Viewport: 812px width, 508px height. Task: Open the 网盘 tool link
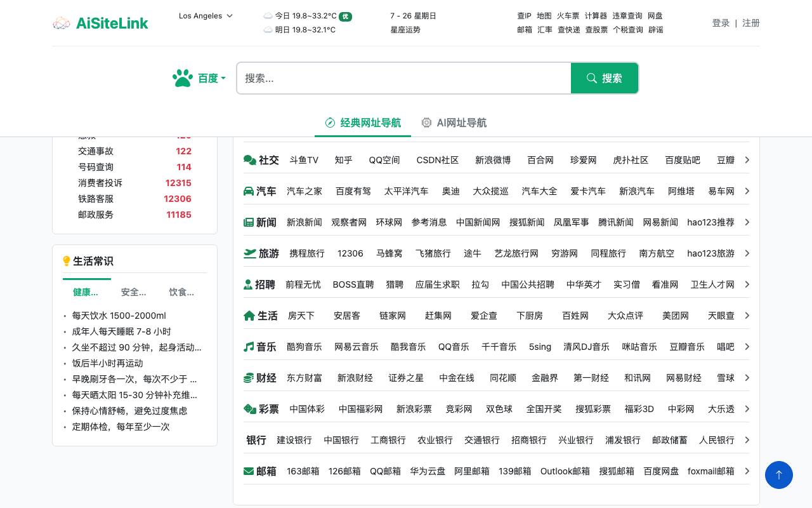point(655,16)
